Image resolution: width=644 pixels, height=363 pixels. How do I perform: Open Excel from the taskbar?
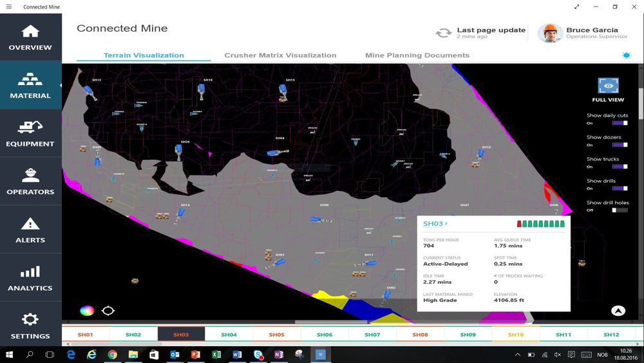click(x=216, y=355)
